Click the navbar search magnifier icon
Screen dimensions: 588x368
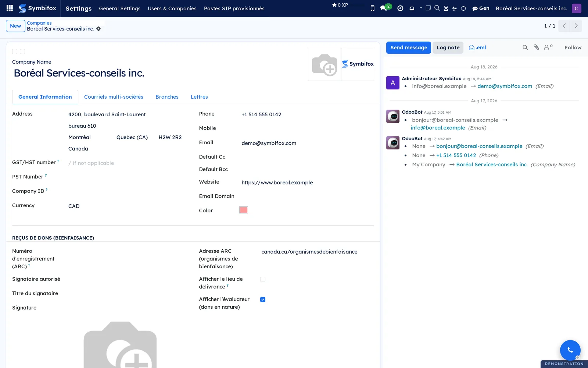click(x=437, y=8)
